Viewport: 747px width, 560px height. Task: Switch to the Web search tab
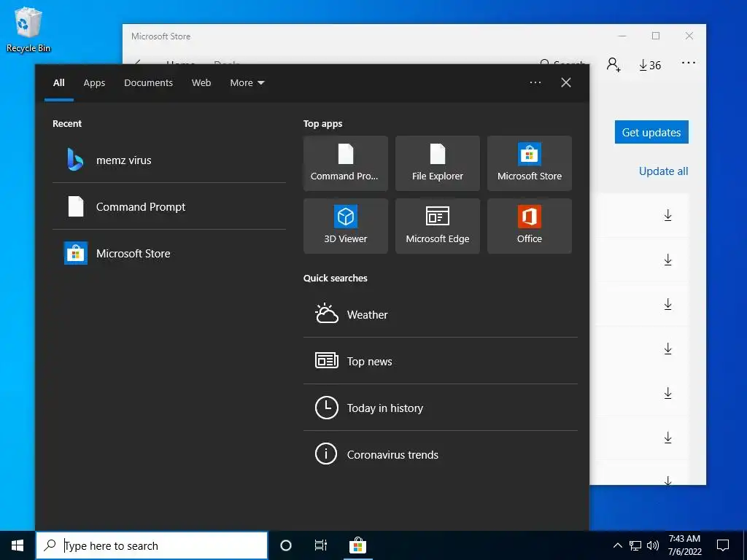(x=201, y=83)
